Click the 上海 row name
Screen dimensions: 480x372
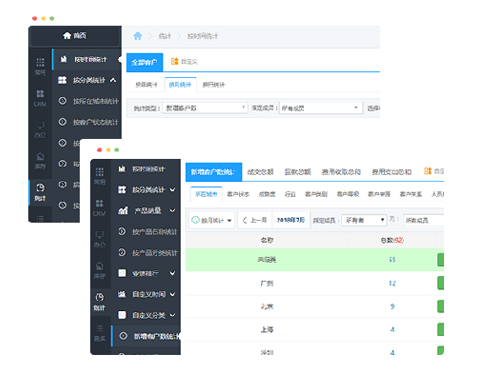pos(267,329)
